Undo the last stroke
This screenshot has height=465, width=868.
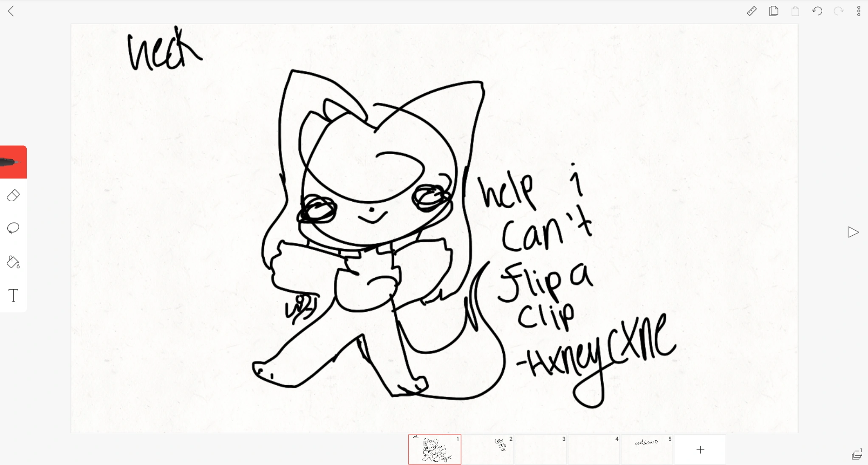click(x=817, y=11)
